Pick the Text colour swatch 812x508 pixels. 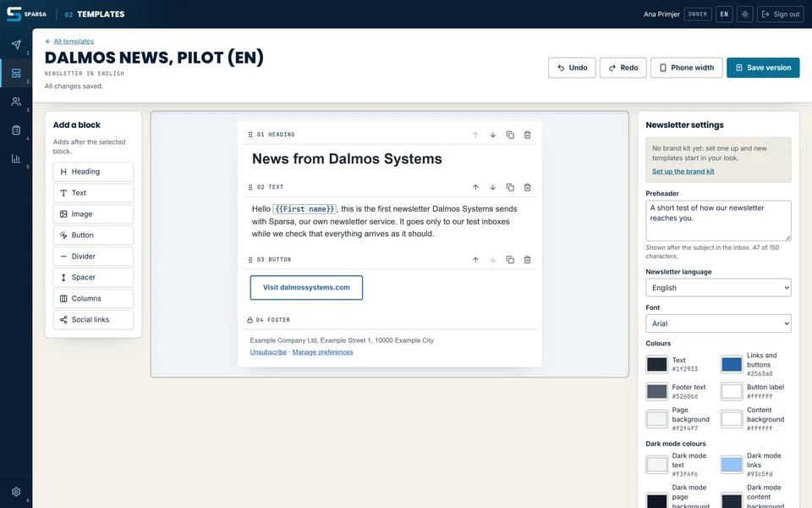656,364
